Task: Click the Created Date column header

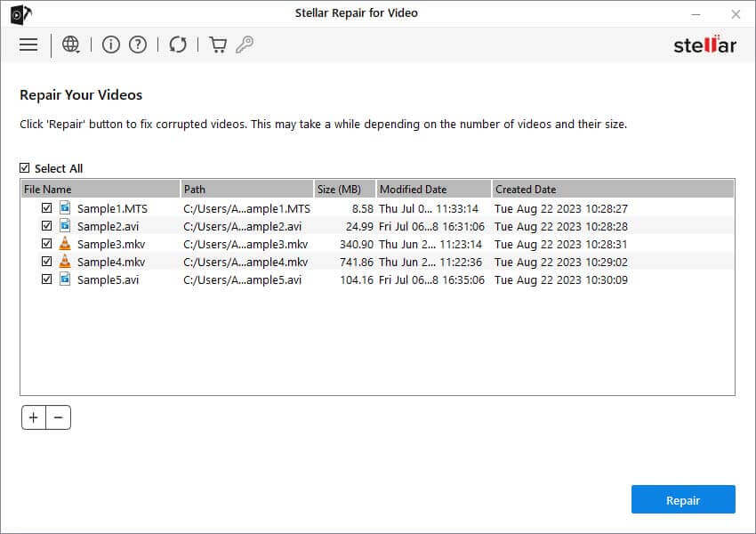Action: [x=613, y=189]
